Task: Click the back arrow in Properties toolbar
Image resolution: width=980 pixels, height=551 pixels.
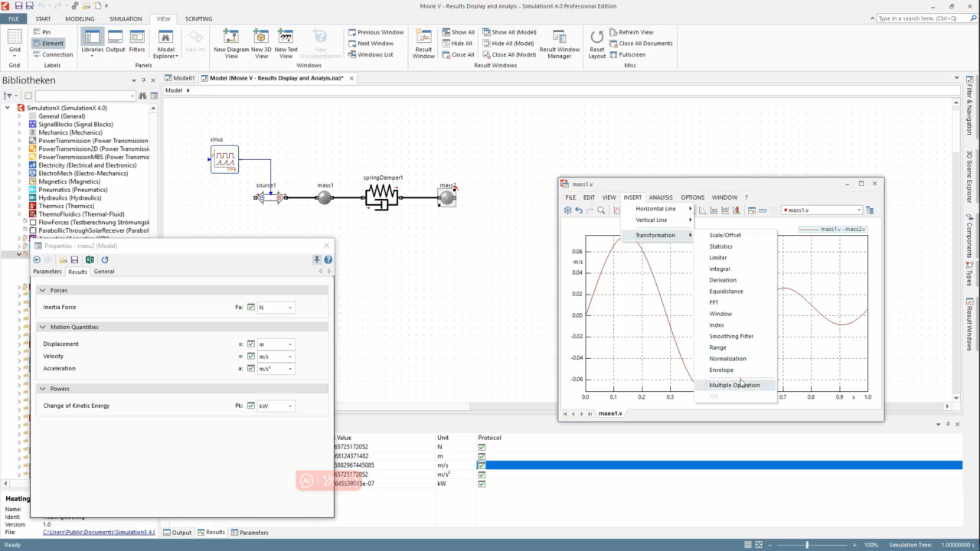Action: [37, 260]
